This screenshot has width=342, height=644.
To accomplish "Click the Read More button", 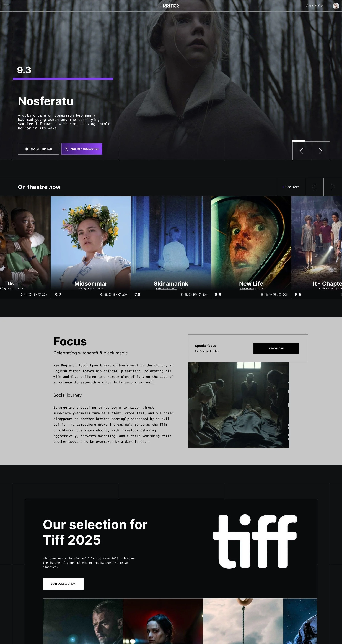I will [x=276, y=348].
